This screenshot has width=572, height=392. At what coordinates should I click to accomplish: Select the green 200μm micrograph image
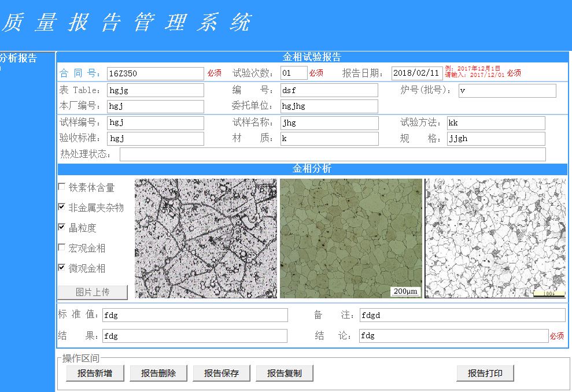[351, 238]
